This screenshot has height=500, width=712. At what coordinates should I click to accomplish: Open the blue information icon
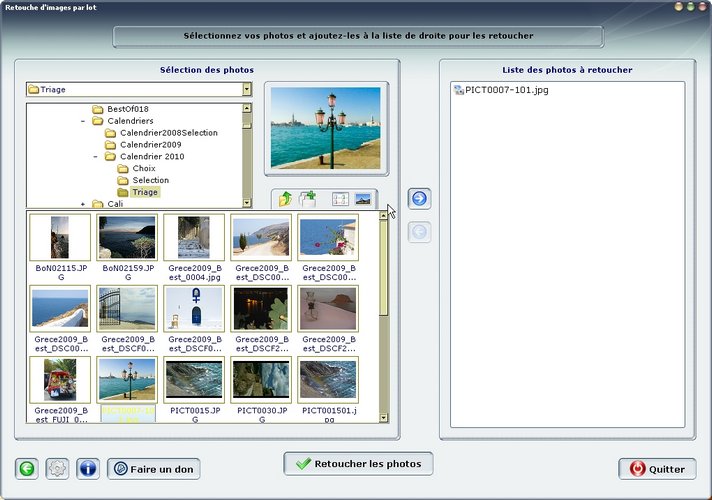coord(87,468)
